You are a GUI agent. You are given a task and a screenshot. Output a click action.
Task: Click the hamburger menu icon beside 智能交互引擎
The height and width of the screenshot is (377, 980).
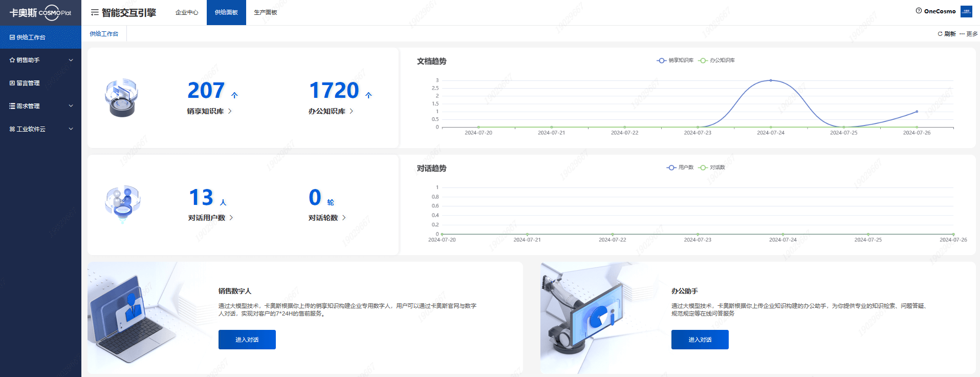click(95, 12)
